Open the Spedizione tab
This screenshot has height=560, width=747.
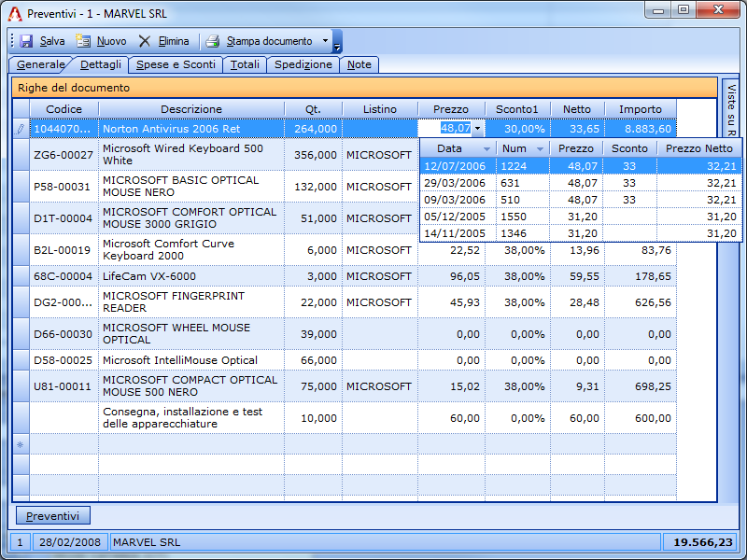[x=303, y=64]
